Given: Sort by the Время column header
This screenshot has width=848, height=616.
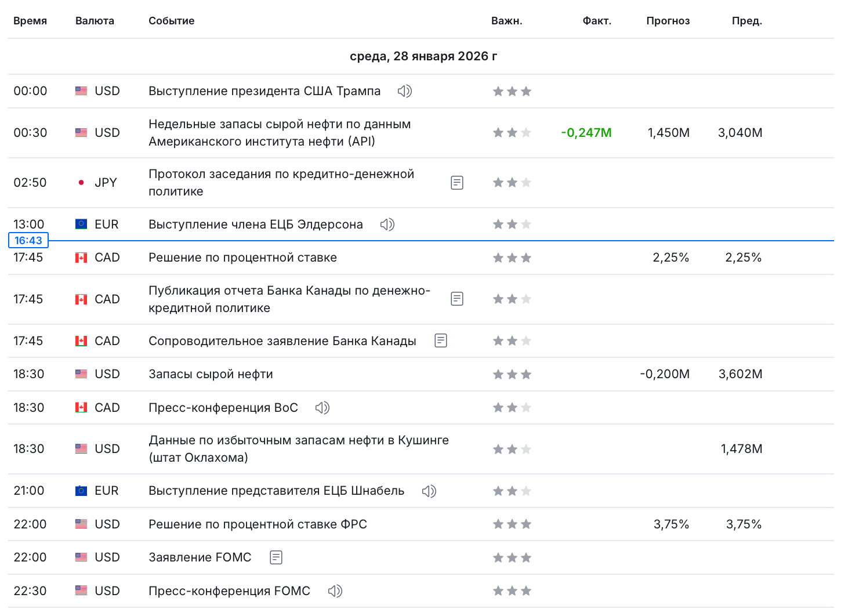Looking at the screenshot, I should click(x=30, y=21).
